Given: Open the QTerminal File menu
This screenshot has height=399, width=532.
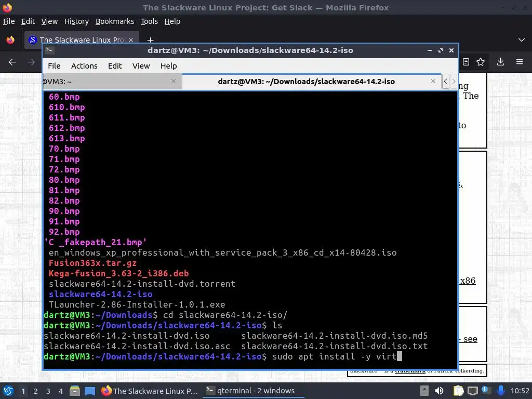Looking at the screenshot, I should [54, 66].
